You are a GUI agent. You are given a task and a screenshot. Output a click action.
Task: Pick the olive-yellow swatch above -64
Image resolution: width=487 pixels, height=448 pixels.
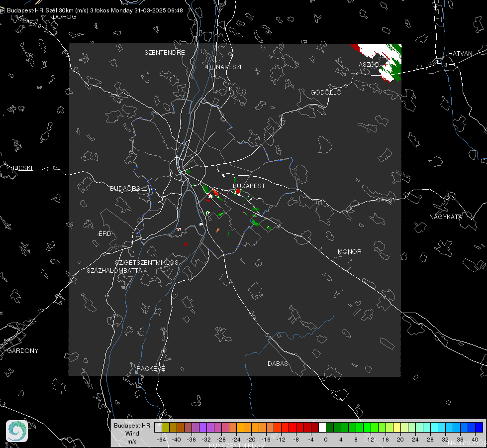coord(165,427)
